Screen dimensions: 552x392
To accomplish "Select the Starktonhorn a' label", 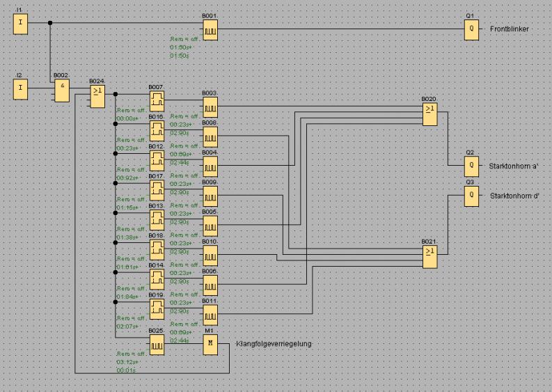I will [x=515, y=166].
